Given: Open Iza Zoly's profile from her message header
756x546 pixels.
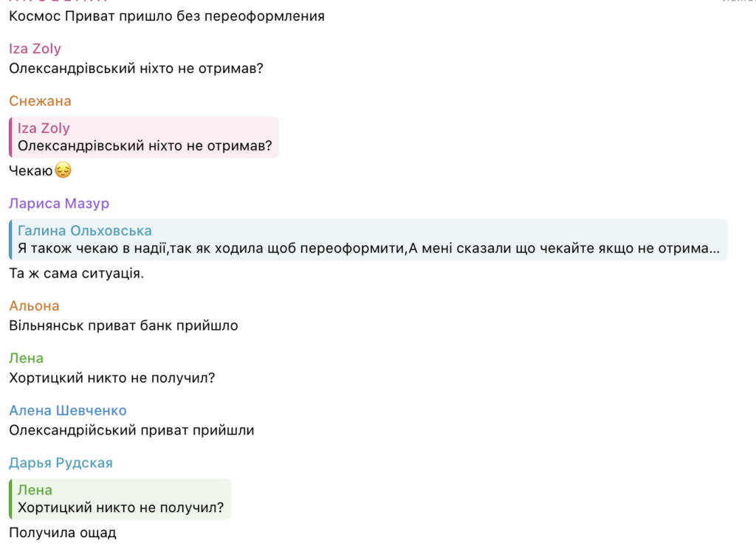Looking at the screenshot, I should [x=35, y=49].
